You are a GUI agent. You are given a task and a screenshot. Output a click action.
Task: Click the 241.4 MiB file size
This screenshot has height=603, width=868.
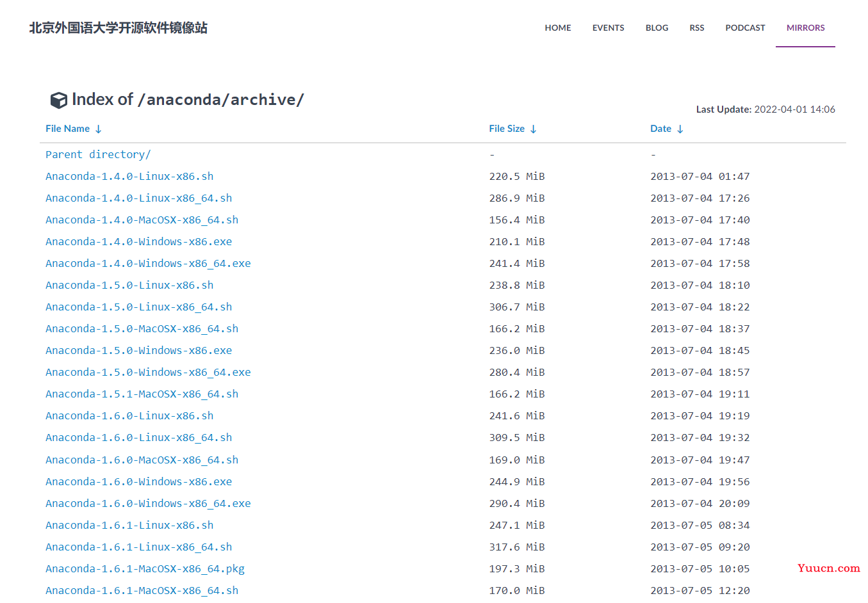click(x=517, y=263)
